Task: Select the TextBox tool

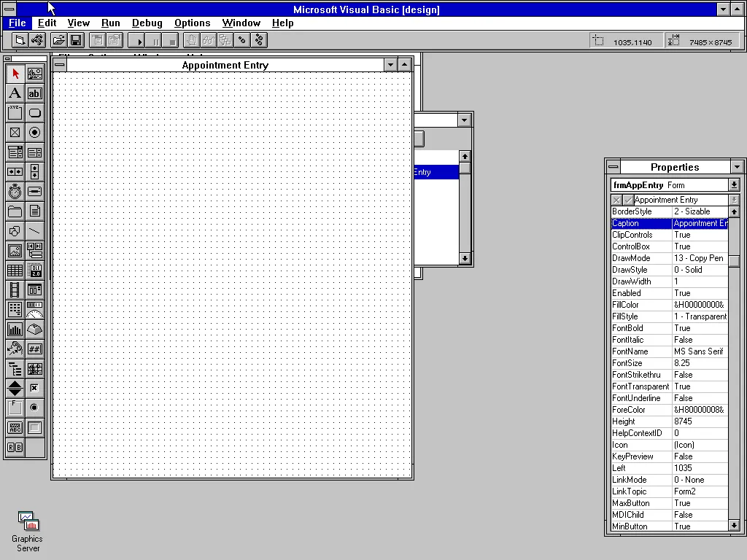Action: (34, 93)
